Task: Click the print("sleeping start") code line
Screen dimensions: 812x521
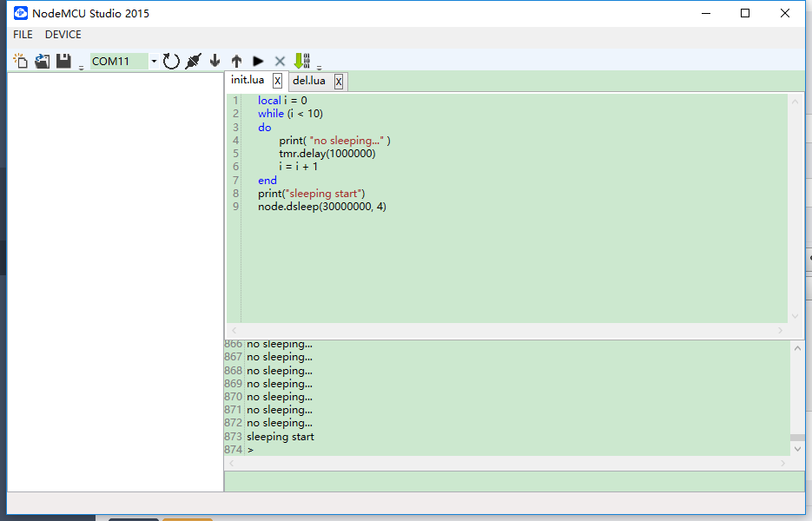Action: 311,193
